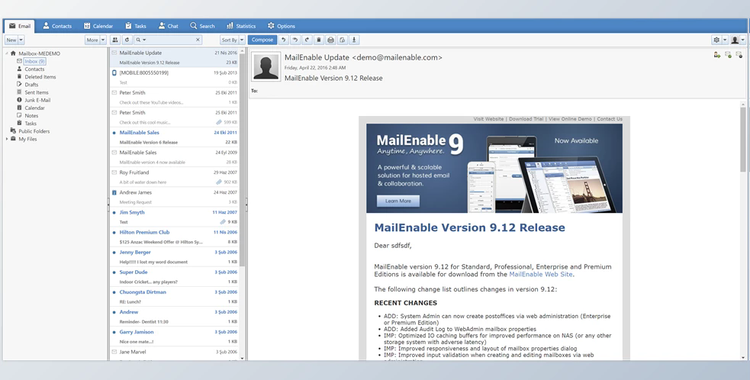The width and height of the screenshot is (750, 380).
Task: Open the Jenny Berger message
Action: tap(175, 257)
